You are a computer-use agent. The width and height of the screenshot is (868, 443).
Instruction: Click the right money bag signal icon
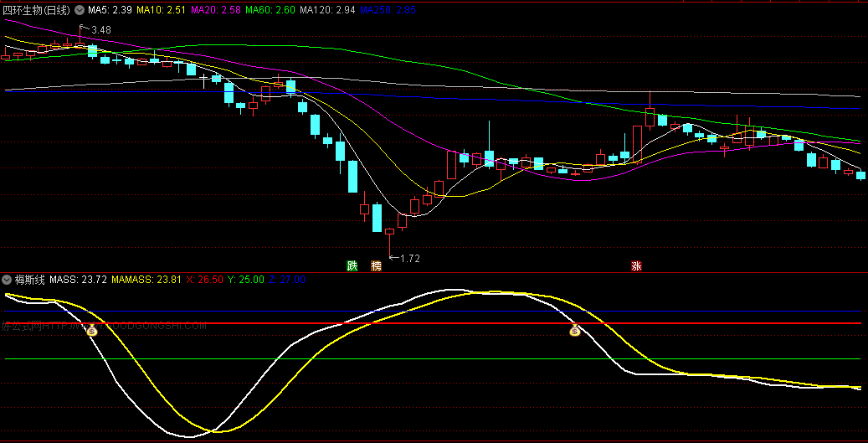pos(575,331)
